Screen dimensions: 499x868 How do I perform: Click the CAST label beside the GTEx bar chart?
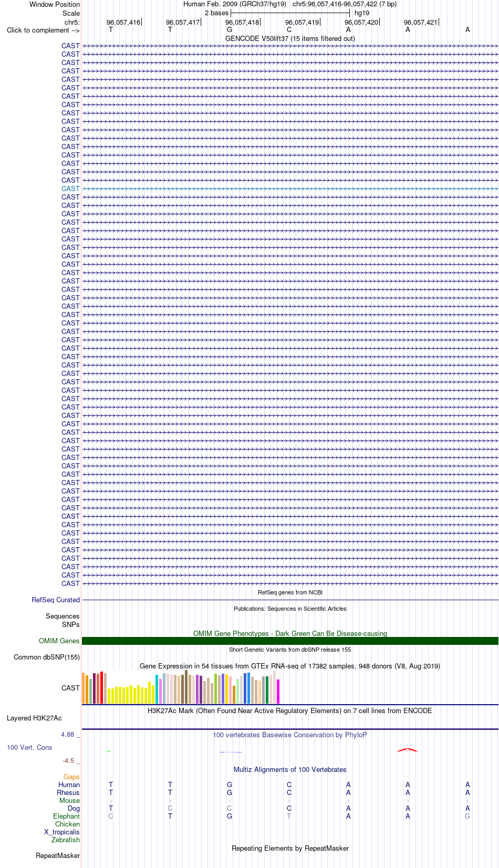point(70,688)
